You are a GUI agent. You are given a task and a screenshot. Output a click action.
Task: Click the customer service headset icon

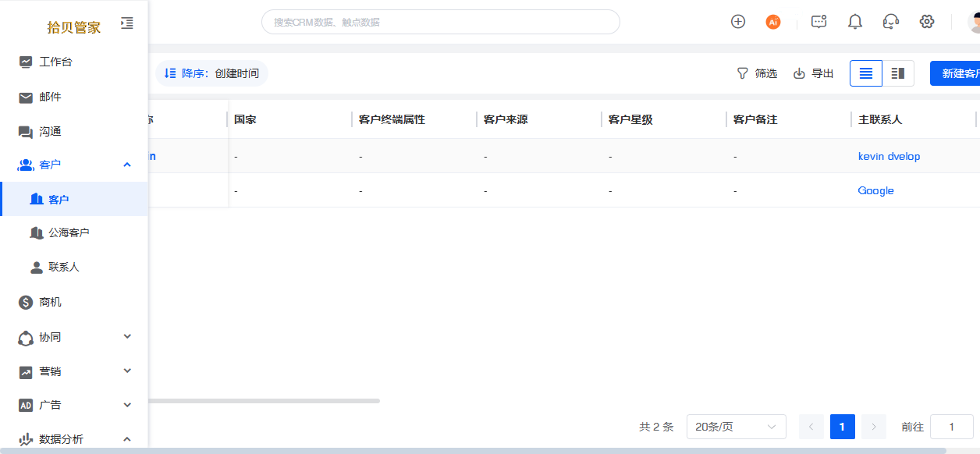tap(891, 22)
